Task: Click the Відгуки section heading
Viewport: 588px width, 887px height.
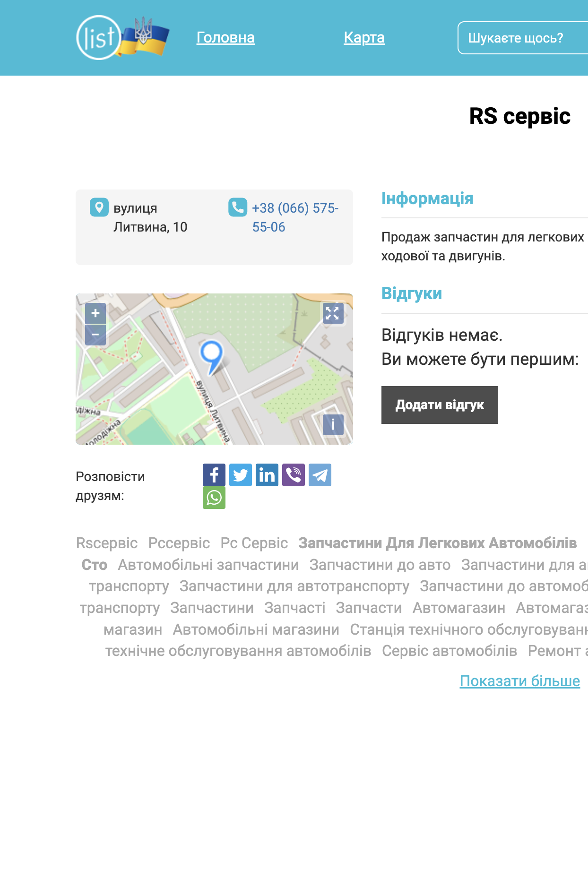Action: tap(412, 293)
